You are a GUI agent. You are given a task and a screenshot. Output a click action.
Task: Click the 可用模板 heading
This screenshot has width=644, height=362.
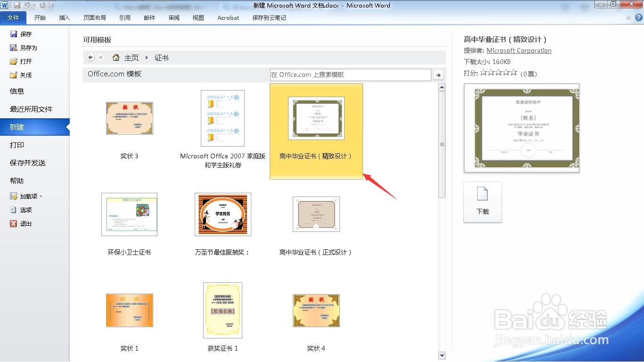click(x=97, y=40)
